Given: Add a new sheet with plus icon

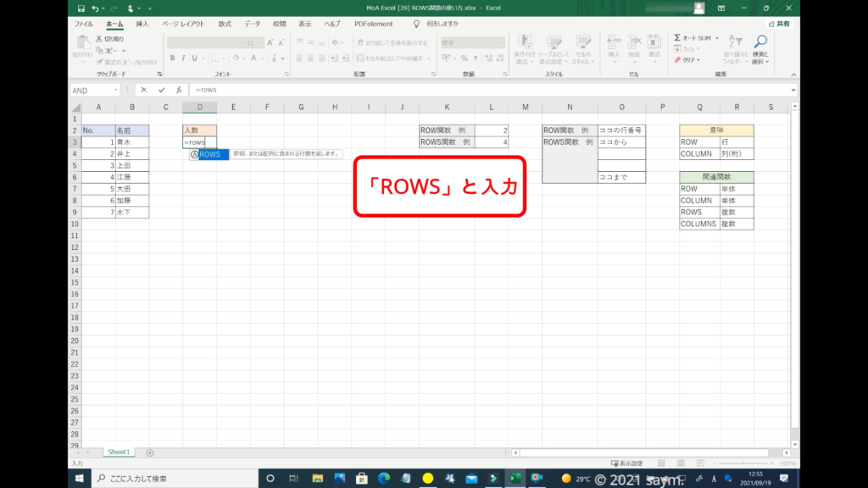Looking at the screenshot, I should [x=150, y=452].
